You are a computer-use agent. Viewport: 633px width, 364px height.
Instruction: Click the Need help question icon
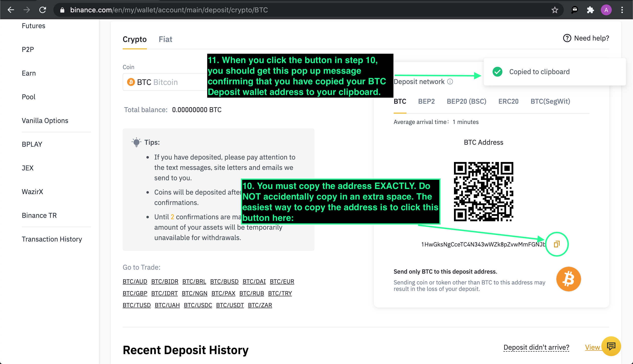pos(567,38)
